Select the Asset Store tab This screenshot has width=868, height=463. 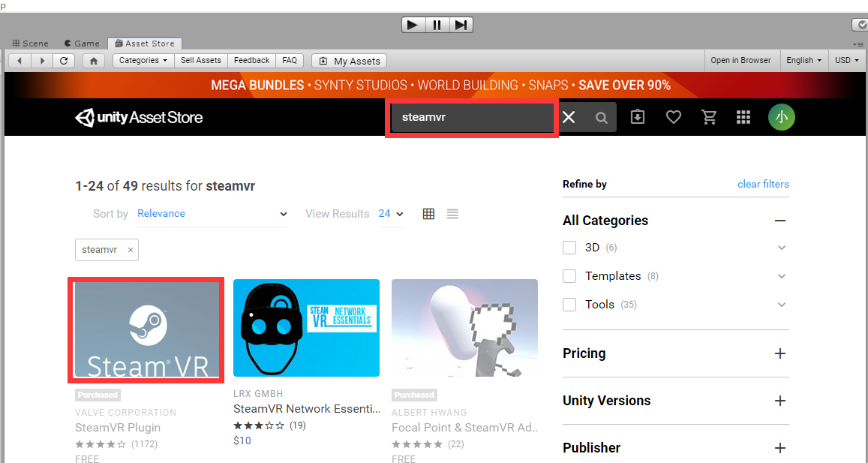[x=145, y=44]
